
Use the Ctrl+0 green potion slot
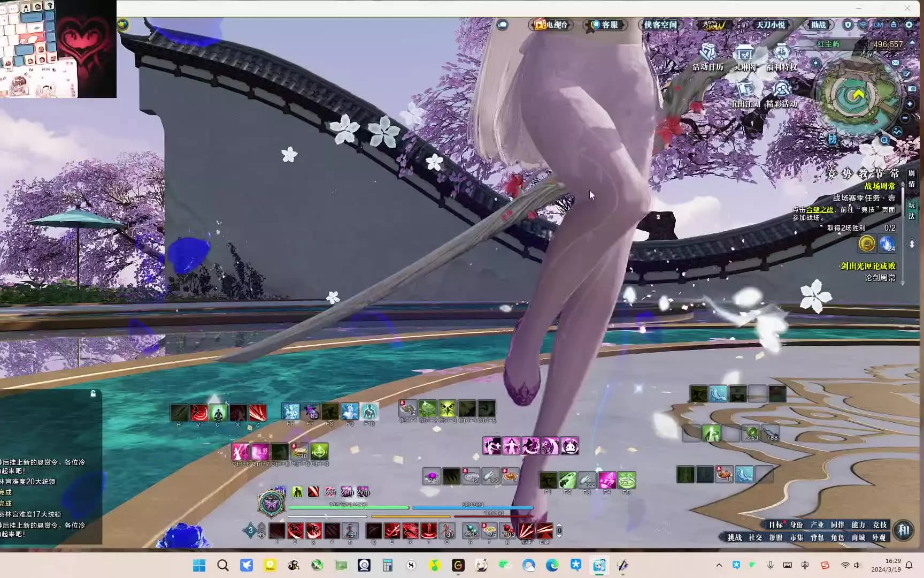(319, 451)
